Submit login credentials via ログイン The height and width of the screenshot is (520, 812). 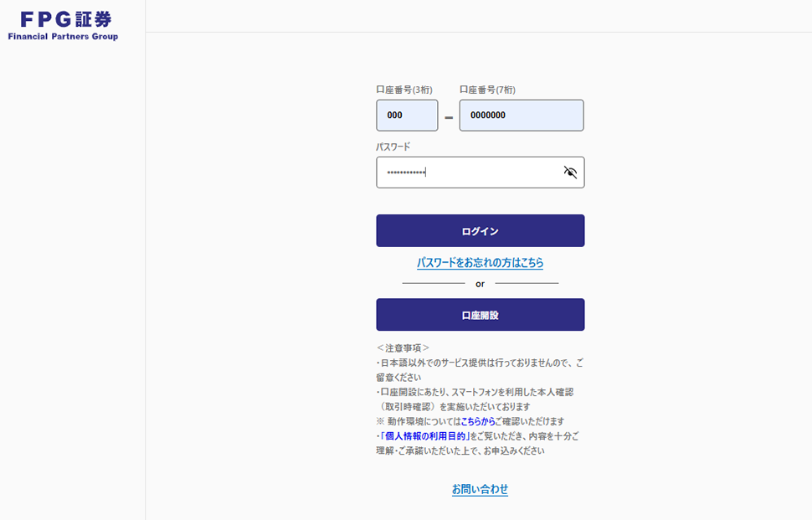coord(480,230)
